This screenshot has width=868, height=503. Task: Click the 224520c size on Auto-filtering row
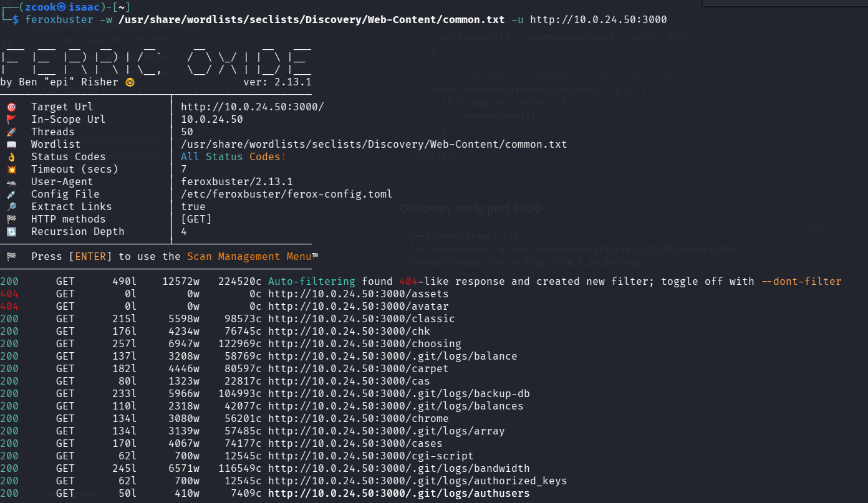(240, 282)
